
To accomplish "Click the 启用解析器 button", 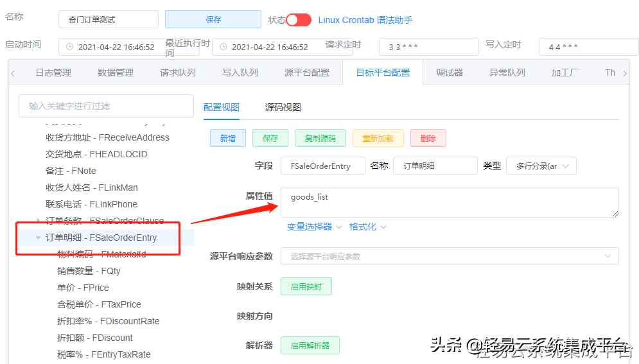I will coord(310,345).
